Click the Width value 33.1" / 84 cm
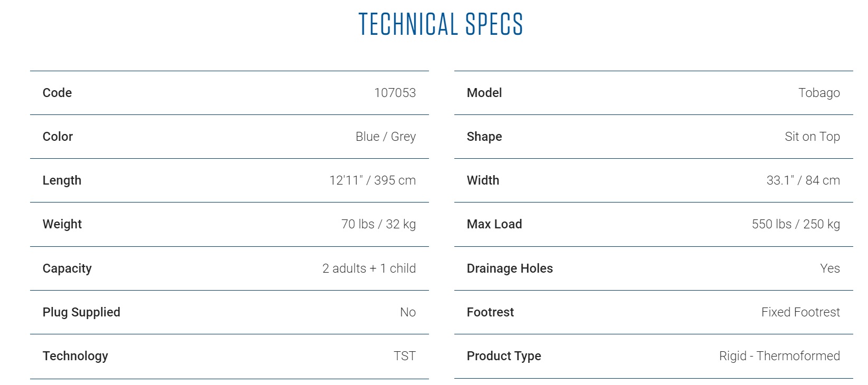The image size is (868, 385). [x=803, y=180]
